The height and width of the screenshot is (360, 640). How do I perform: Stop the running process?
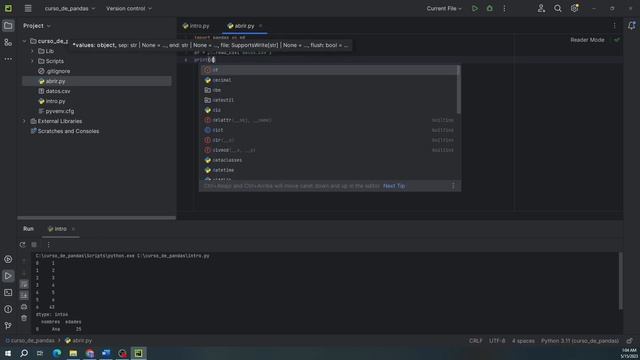pyautogui.click(x=34, y=244)
